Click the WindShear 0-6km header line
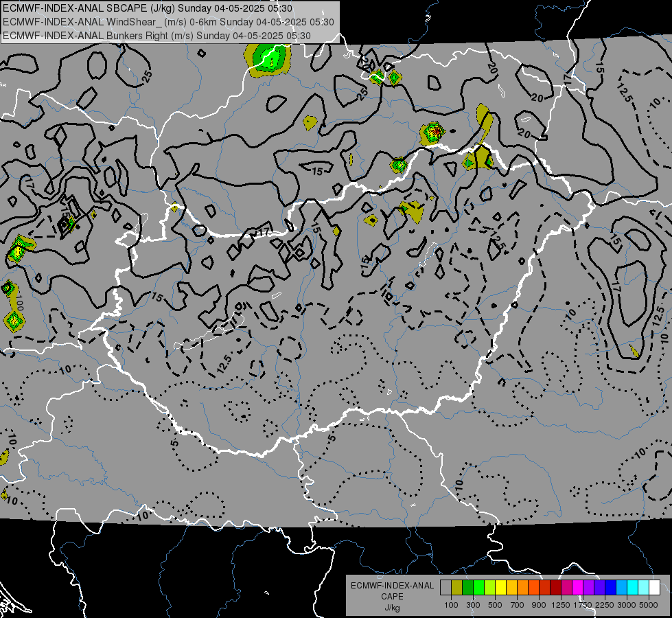The width and height of the screenshot is (672, 618). click(x=168, y=22)
